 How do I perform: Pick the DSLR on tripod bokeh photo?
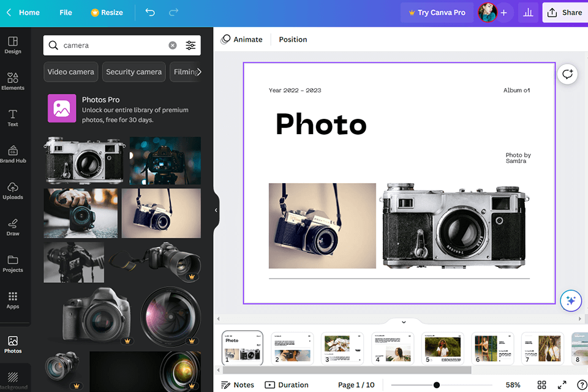tap(165, 160)
